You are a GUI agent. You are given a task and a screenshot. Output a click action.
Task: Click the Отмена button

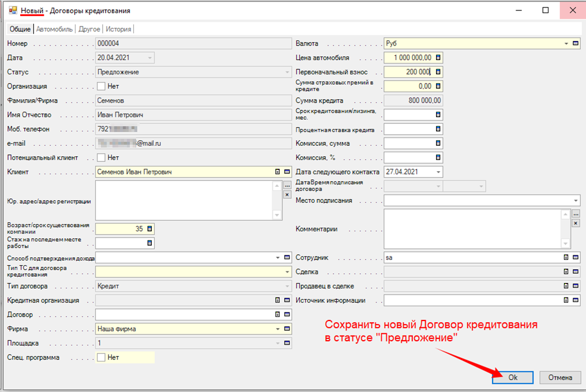coord(559,378)
